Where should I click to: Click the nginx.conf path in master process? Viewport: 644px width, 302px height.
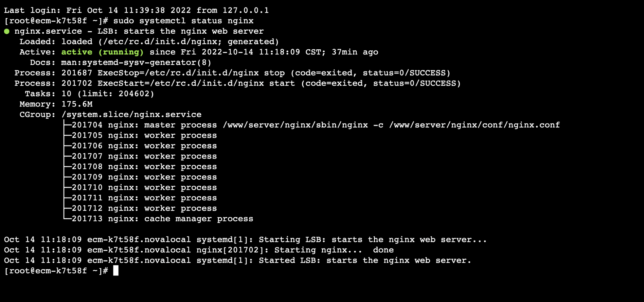pyautogui.click(x=475, y=125)
